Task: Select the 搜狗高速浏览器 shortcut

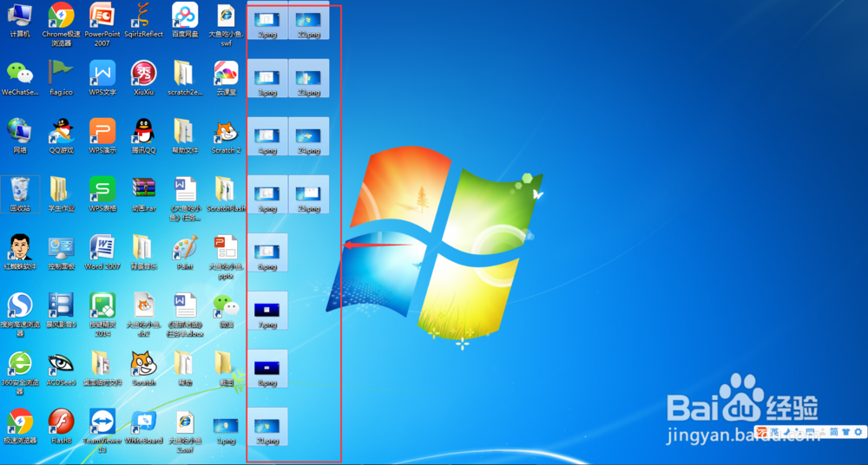Action: (20, 315)
